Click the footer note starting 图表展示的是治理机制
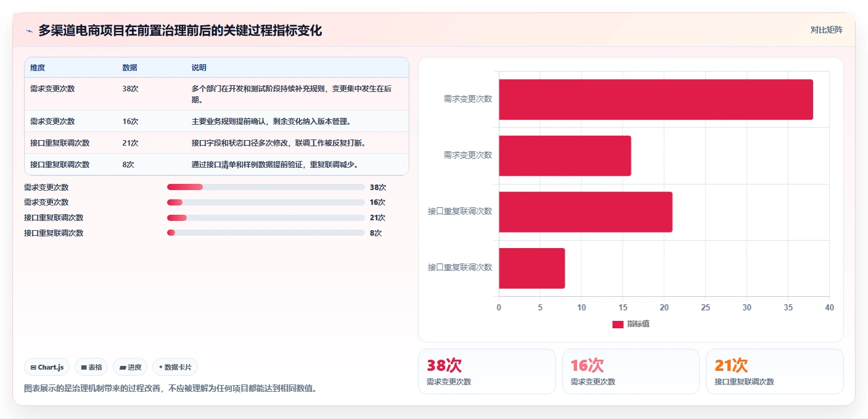 tap(171, 389)
